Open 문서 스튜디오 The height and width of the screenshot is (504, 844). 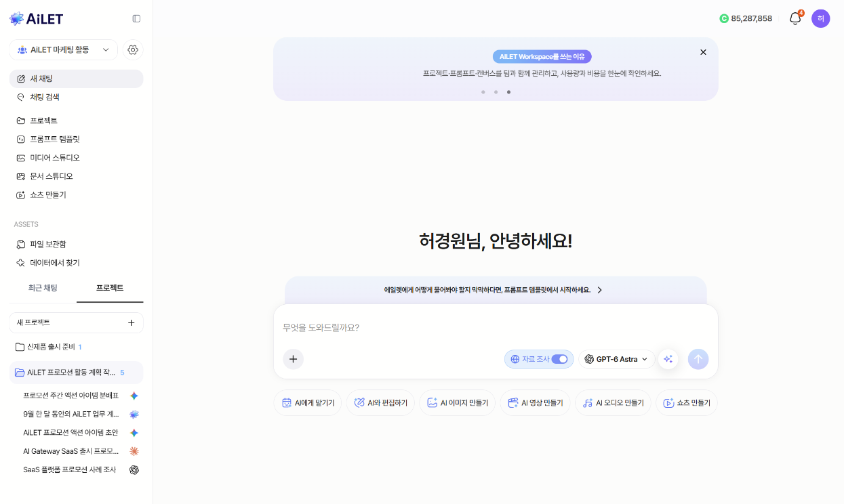[76, 176]
